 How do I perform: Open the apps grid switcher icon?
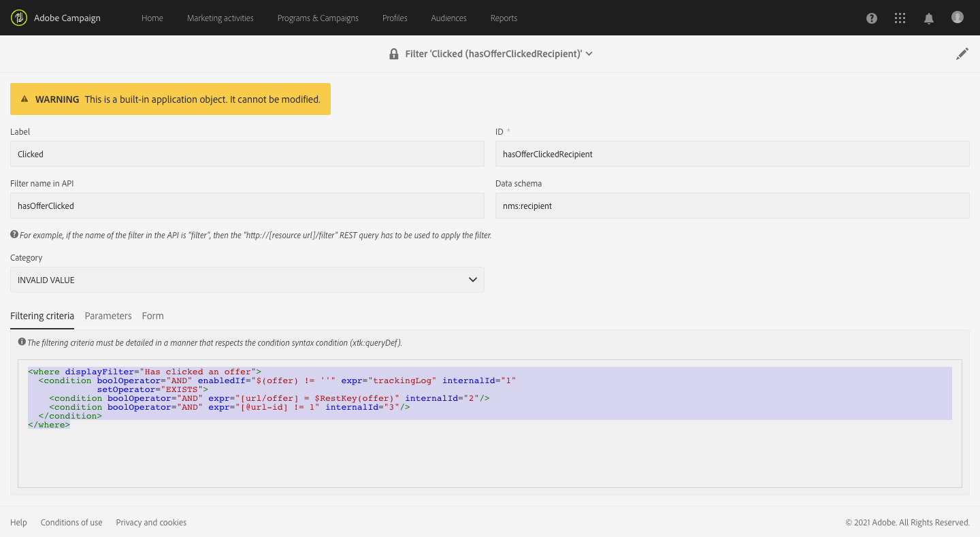[x=900, y=18]
